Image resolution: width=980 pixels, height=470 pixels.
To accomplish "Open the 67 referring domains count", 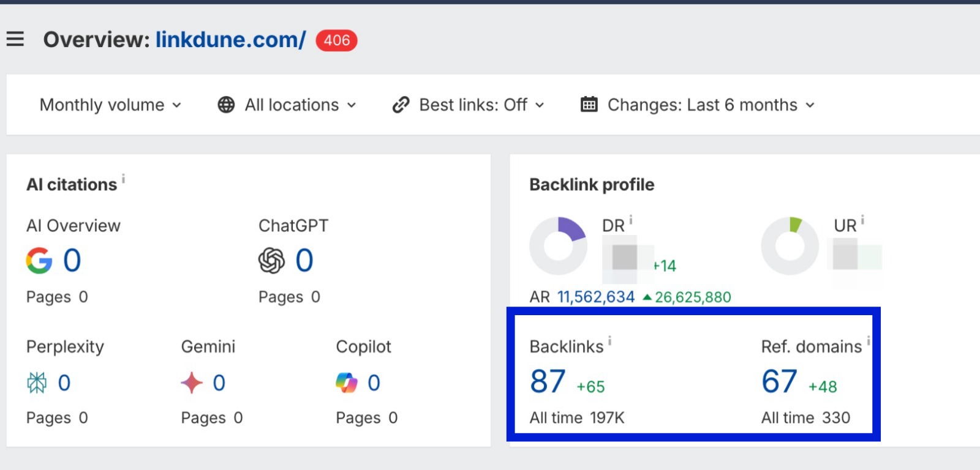I will coord(779,382).
